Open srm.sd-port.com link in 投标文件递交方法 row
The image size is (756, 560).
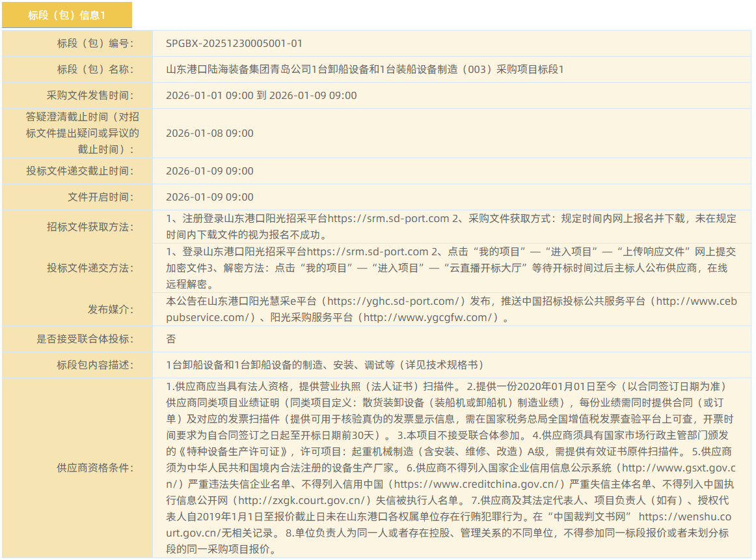click(368, 251)
